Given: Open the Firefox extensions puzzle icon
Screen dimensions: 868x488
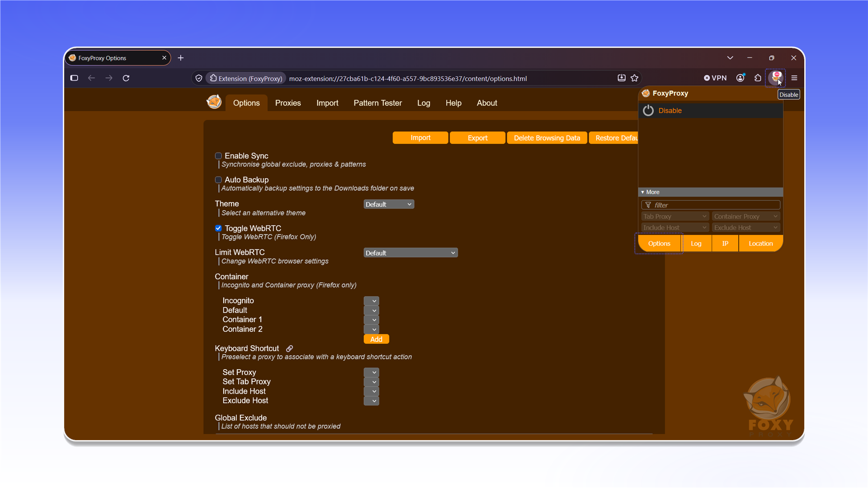Looking at the screenshot, I should click(758, 78).
